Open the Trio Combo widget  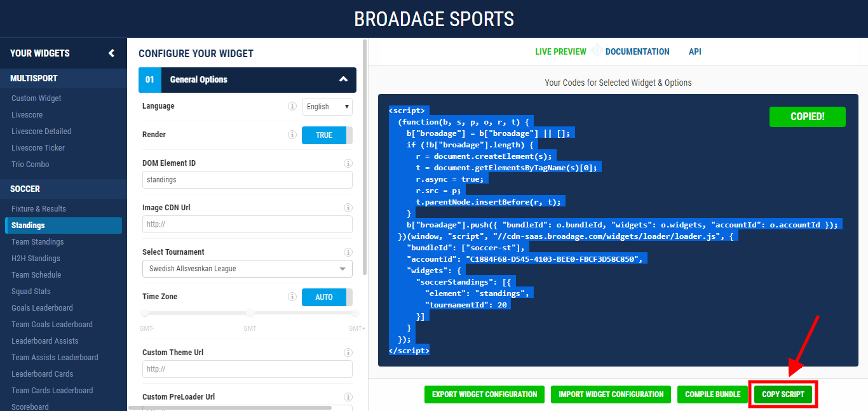(x=30, y=165)
